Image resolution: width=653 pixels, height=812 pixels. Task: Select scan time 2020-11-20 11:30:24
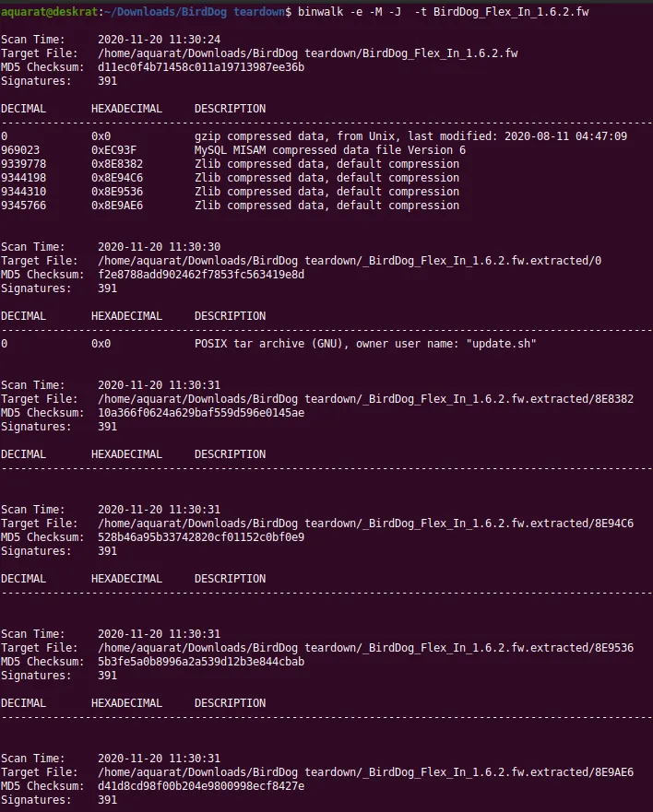pyautogui.click(x=160, y=40)
